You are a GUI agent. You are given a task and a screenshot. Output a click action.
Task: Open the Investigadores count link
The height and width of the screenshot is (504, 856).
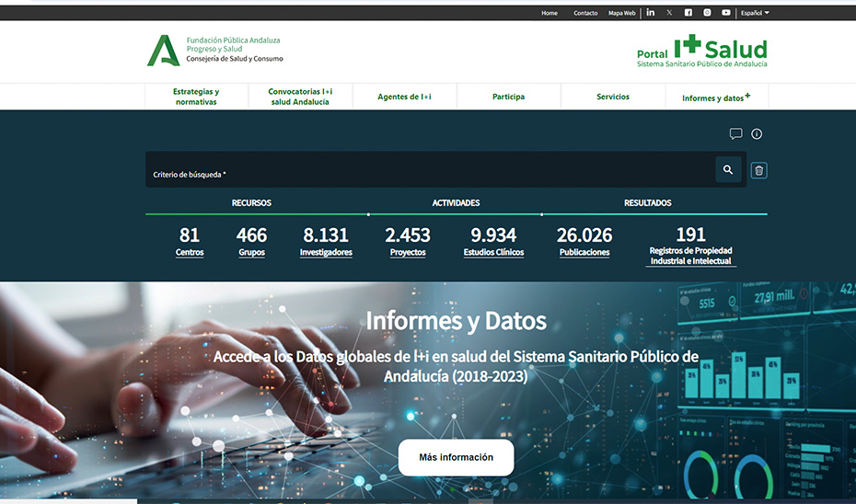pyautogui.click(x=326, y=252)
